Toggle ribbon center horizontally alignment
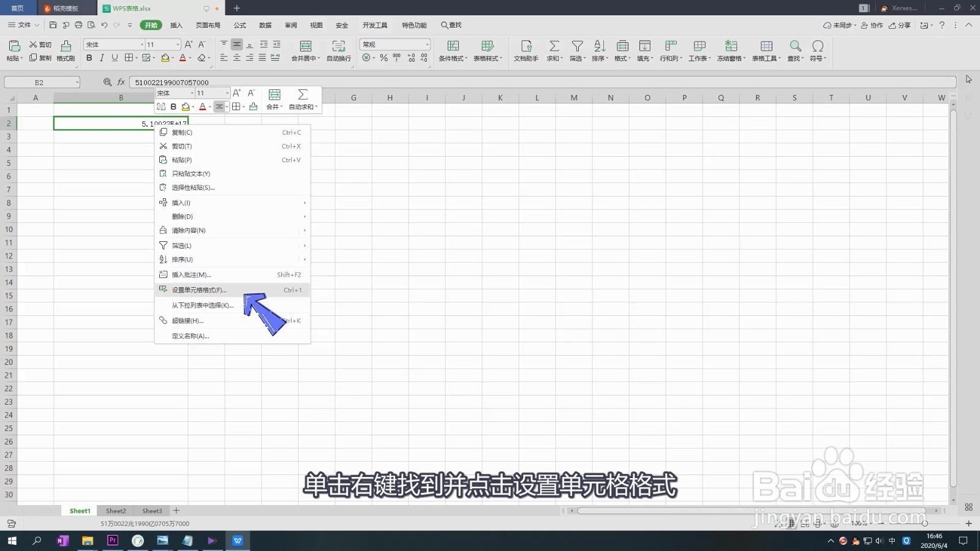The image size is (980, 551). pos(236,58)
